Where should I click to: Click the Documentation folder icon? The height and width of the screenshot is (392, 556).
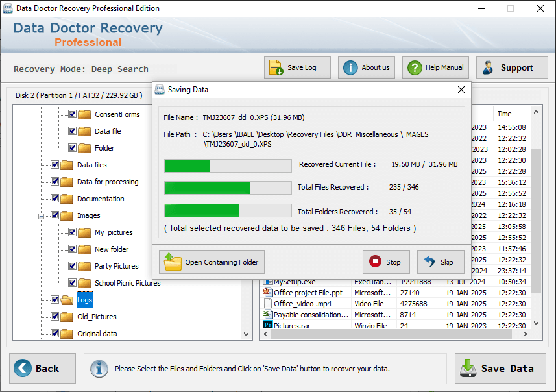pyautogui.click(x=67, y=199)
